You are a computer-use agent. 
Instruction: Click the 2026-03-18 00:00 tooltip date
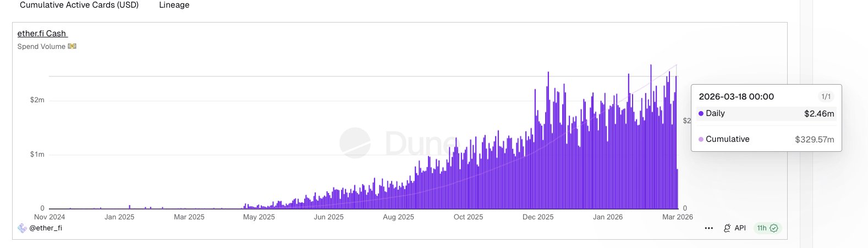coord(736,97)
